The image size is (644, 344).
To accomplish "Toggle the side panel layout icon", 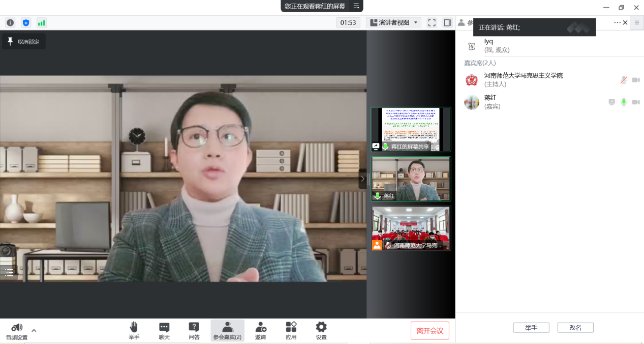I will click(447, 23).
